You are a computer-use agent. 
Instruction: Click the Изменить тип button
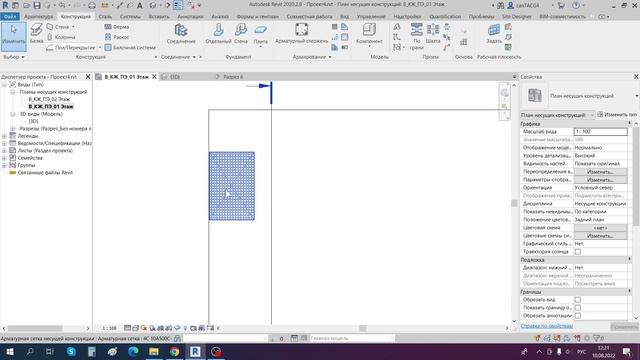(617, 115)
